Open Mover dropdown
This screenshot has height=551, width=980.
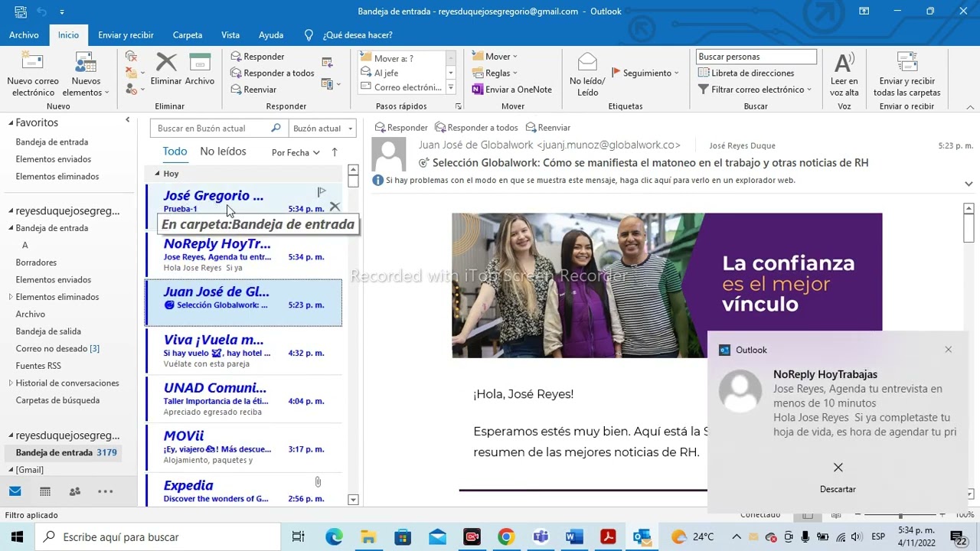pos(495,57)
